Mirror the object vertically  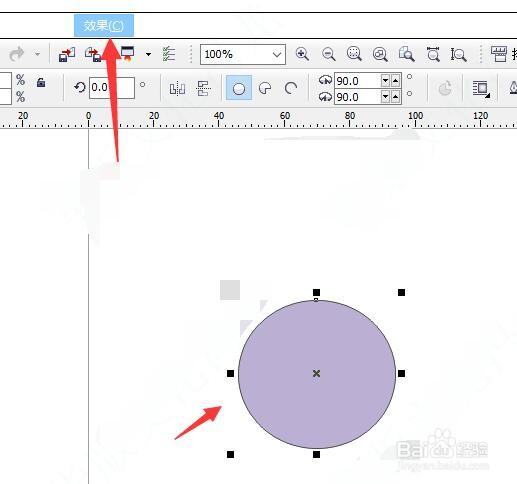(x=204, y=89)
